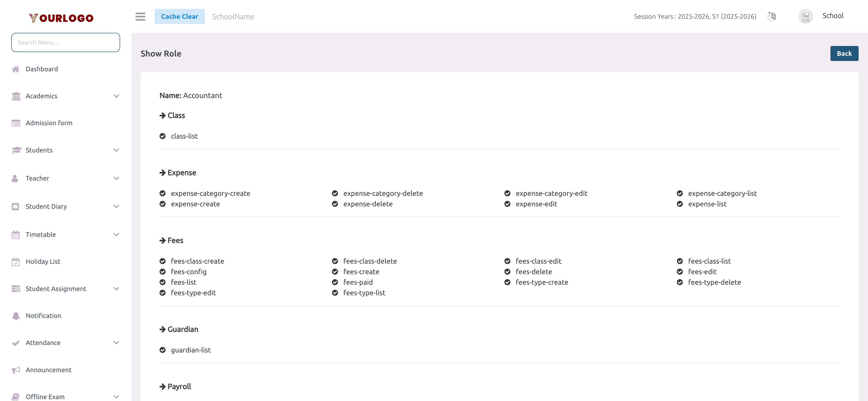The width and height of the screenshot is (868, 401).
Task: Toggle the sidebar with hamburger icon
Action: [140, 16]
